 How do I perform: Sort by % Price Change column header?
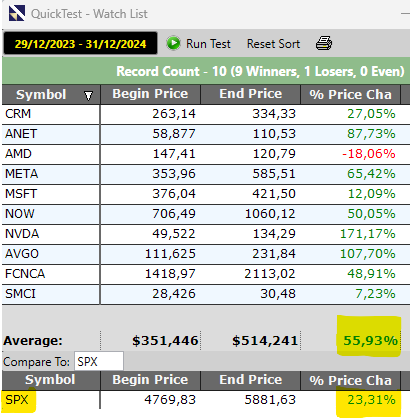click(351, 94)
